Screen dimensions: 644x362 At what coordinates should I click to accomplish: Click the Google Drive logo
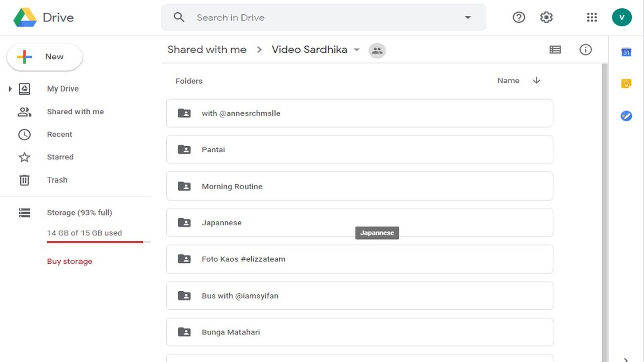25,17
